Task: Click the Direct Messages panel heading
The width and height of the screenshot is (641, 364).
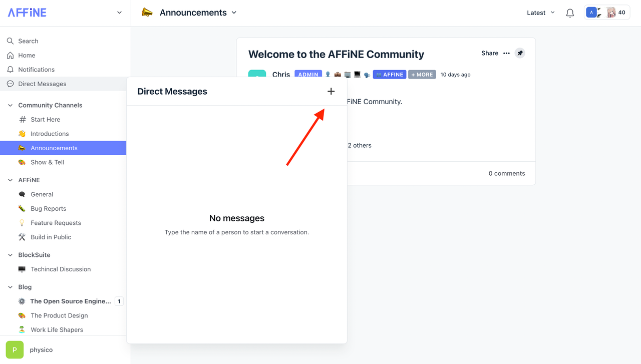Action: [x=172, y=91]
